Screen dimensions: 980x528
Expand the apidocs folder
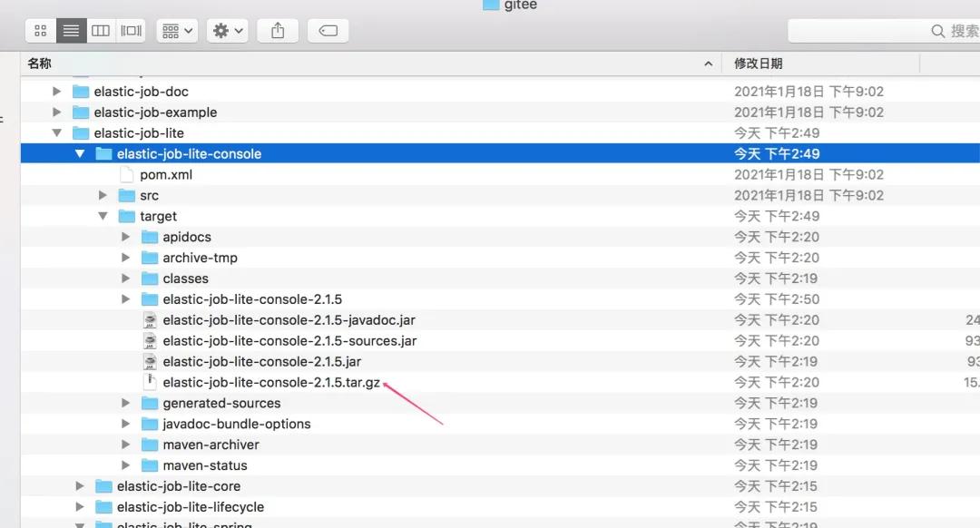125,238
